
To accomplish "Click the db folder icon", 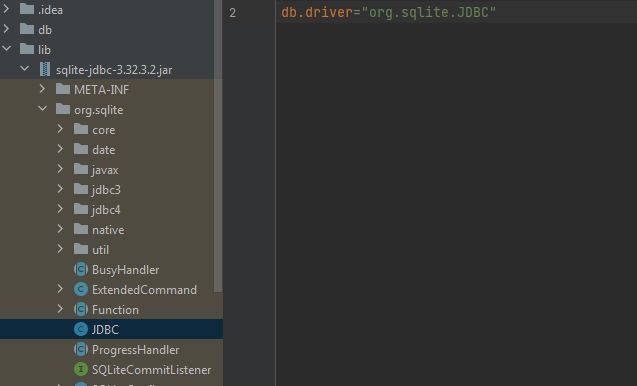I will (27, 29).
